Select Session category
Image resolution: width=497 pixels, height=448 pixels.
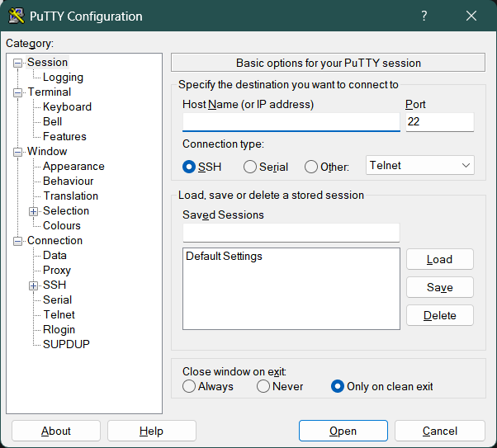coord(47,63)
